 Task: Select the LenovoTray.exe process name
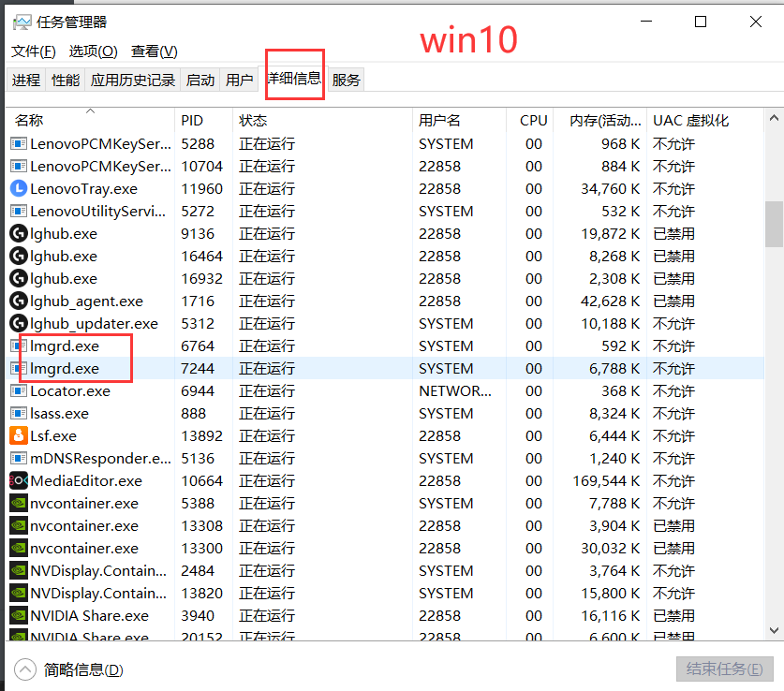[x=83, y=188]
